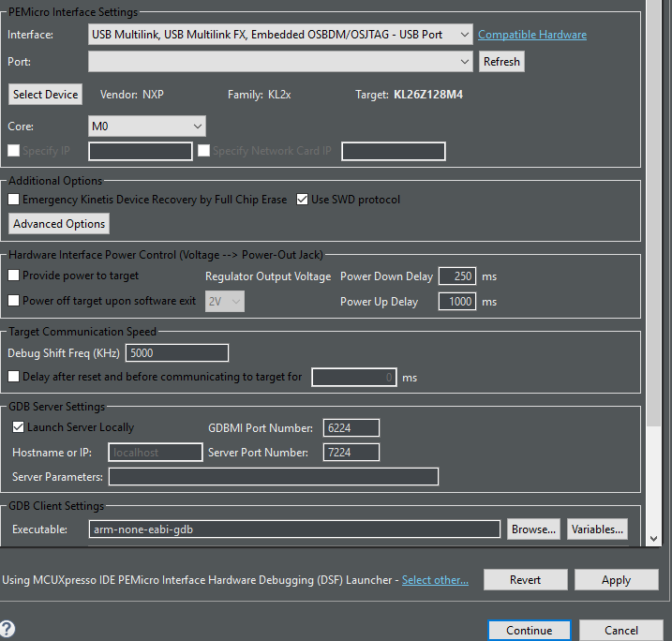The width and height of the screenshot is (672, 641).
Task: Click the Cancel button
Action: 621,631
